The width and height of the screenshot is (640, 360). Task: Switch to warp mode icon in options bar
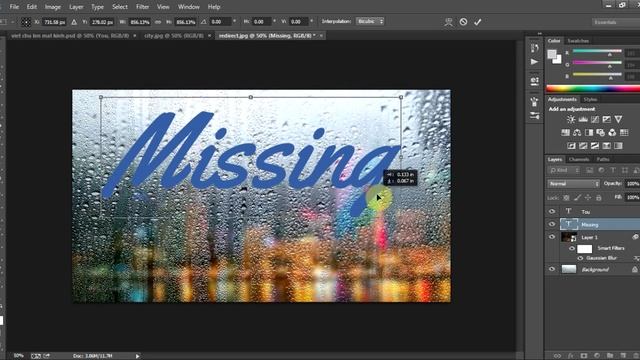click(x=449, y=22)
